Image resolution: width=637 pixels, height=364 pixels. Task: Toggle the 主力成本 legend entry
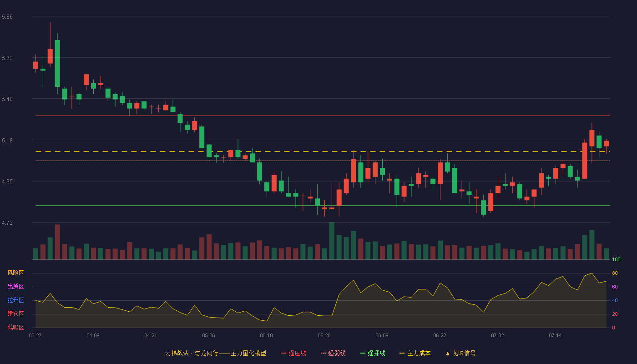click(x=415, y=353)
